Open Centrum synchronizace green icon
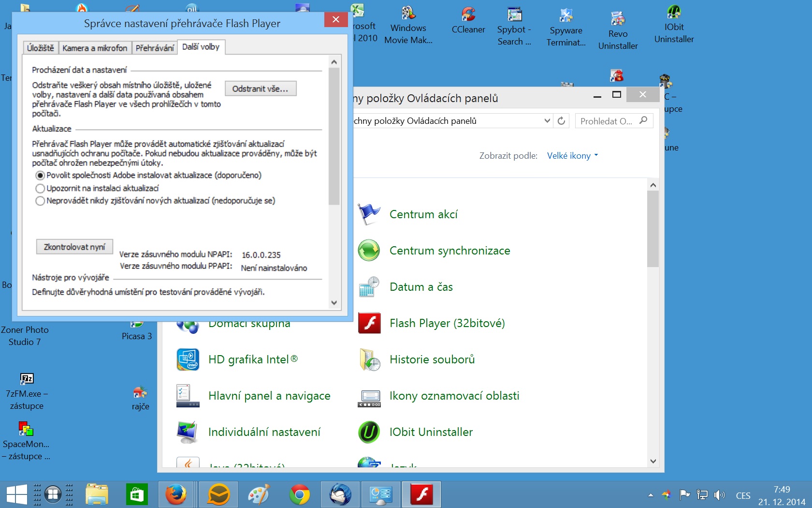Viewport: 812px width, 508px height. tap(370, 251)
